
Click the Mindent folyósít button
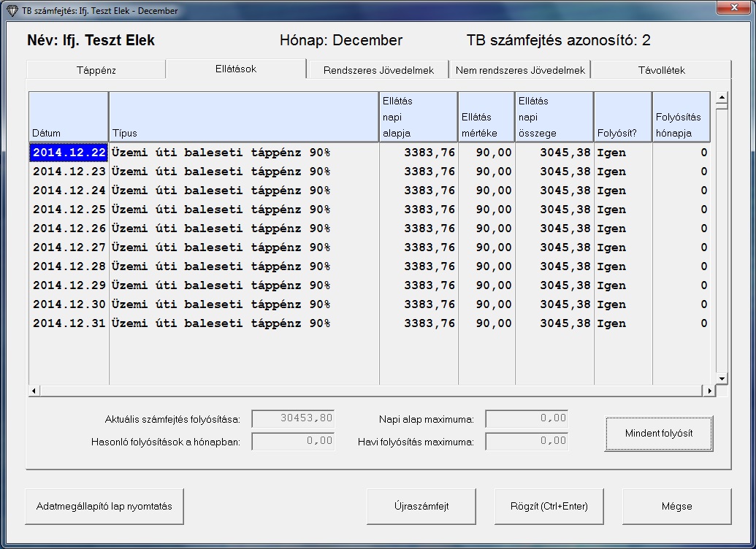coord(658,434)
